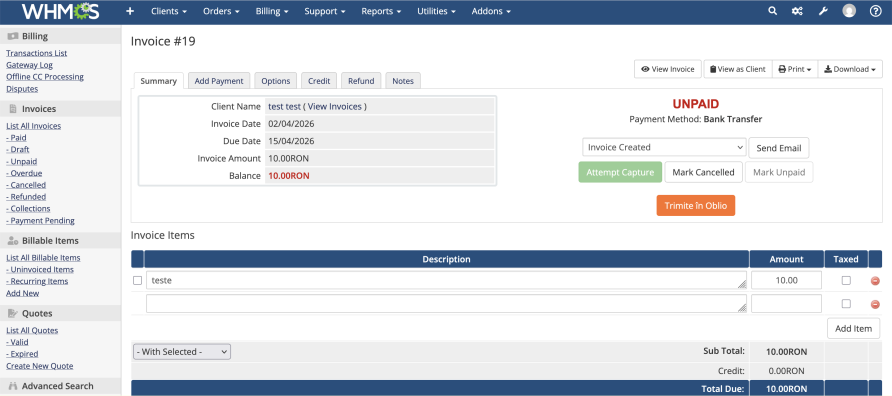Filter invoices by Paid

[x=16, y=138]
